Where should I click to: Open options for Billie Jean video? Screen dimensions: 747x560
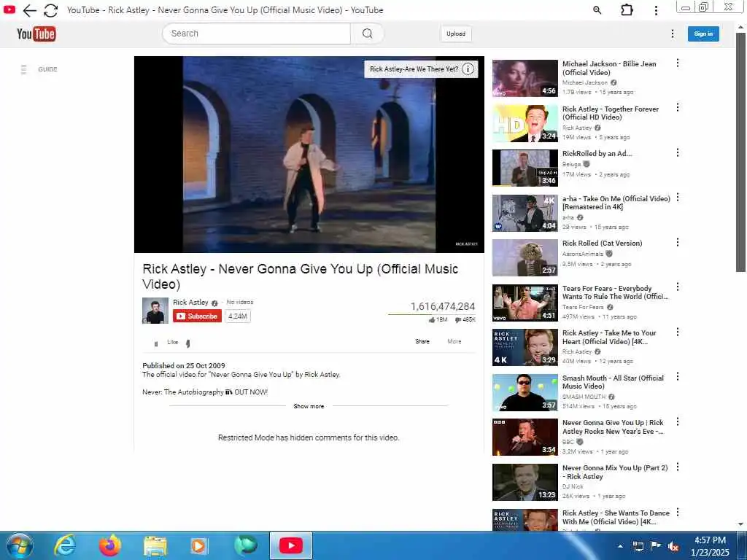click(678, 63)
